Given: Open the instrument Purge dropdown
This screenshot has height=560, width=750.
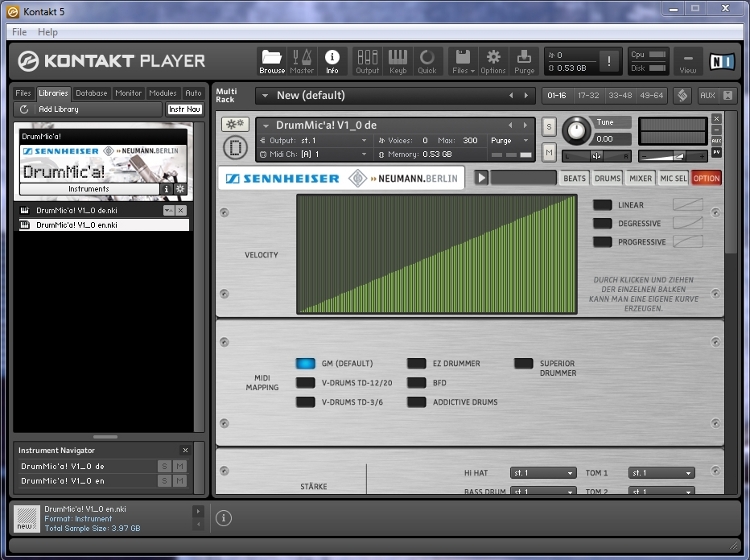Looking at the screenshot, I should (x=526, y=140).
